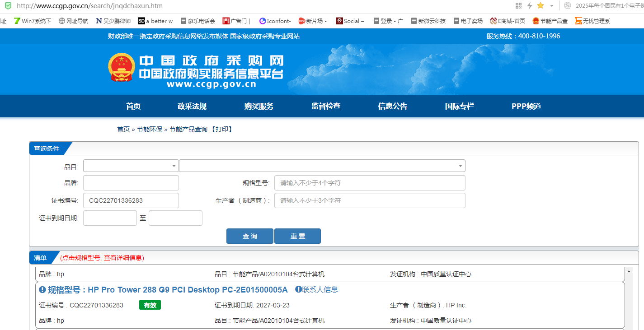Image resolution: width=644 pixels, height=330 pixels.
Task: Open the 电子卖场 bookmark
Action: 468,21
